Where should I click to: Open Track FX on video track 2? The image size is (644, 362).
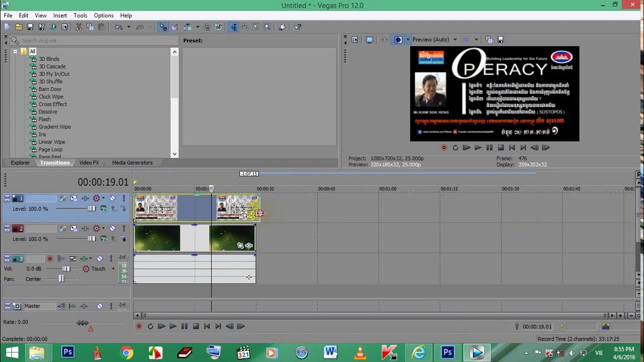(85, 228)
